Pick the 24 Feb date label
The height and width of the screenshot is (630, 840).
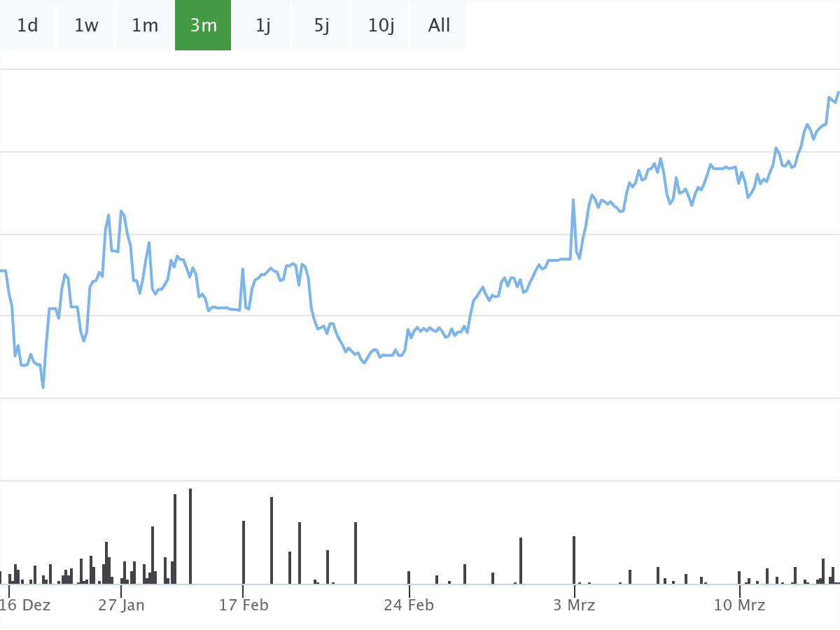click(x=409, y=605)
